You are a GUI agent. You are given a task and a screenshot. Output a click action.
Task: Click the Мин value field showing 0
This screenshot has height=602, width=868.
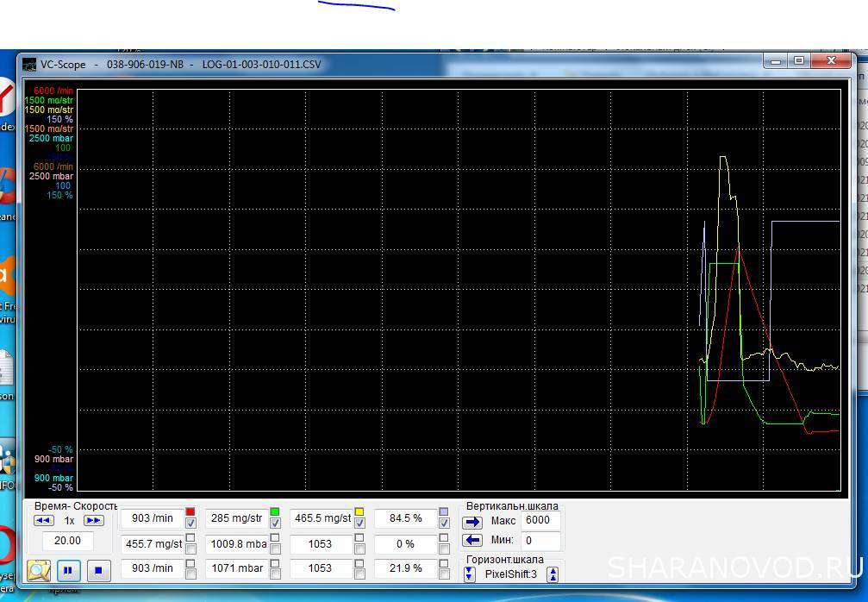[x=540, y=540]
